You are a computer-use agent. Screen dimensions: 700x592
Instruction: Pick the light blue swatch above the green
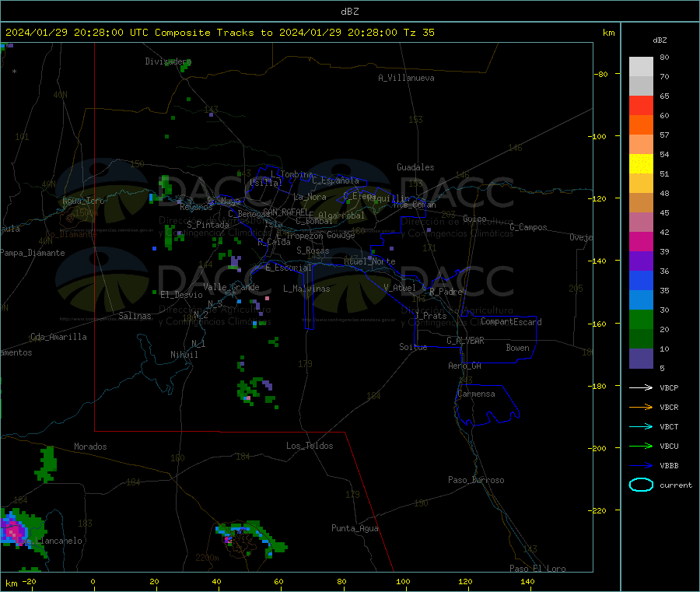641,300
